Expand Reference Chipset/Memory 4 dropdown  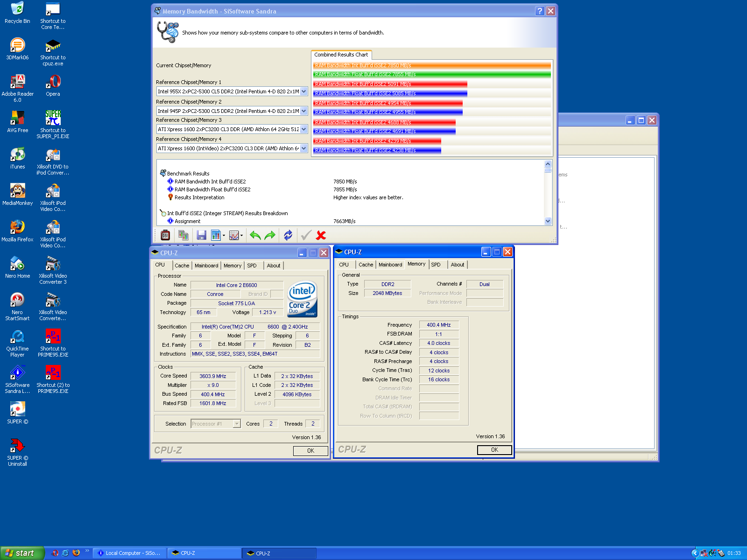[304, 148]
